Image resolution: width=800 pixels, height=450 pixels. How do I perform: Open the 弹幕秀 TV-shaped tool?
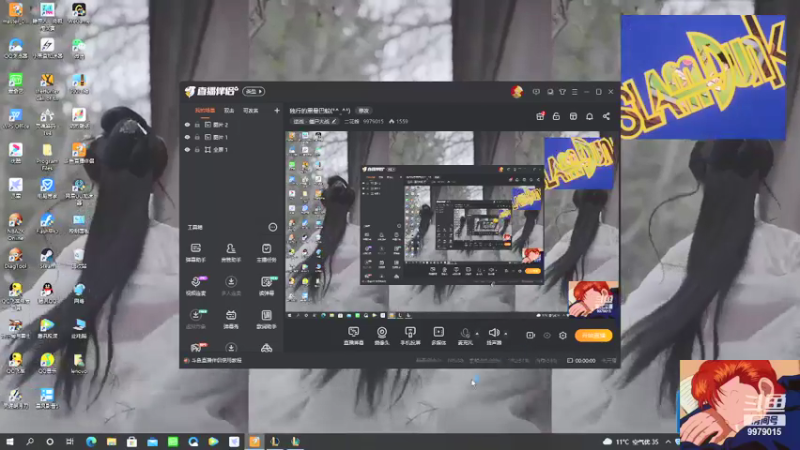point(231,319)
